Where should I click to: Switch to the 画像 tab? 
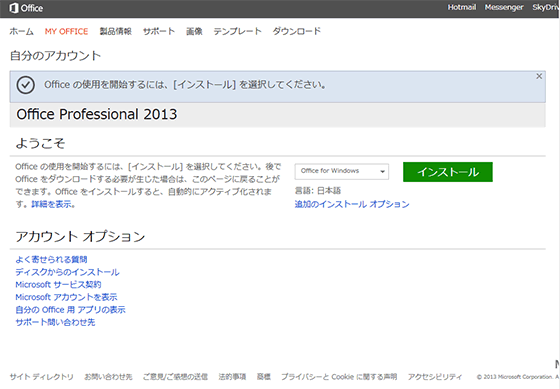pyautogui.click(x=194, y=31)
